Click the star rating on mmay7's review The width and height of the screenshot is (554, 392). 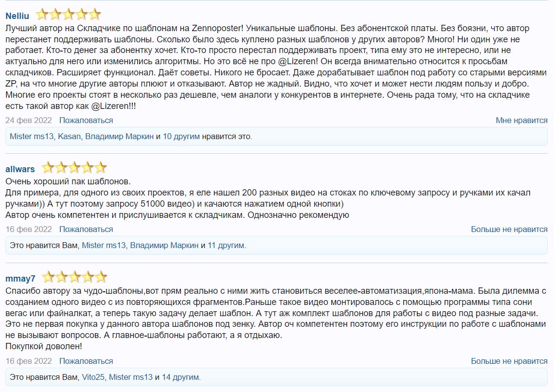[x=74, y=278]
